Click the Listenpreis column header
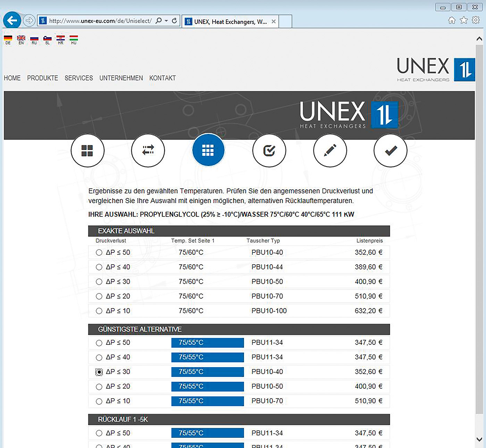 (369, 241)
